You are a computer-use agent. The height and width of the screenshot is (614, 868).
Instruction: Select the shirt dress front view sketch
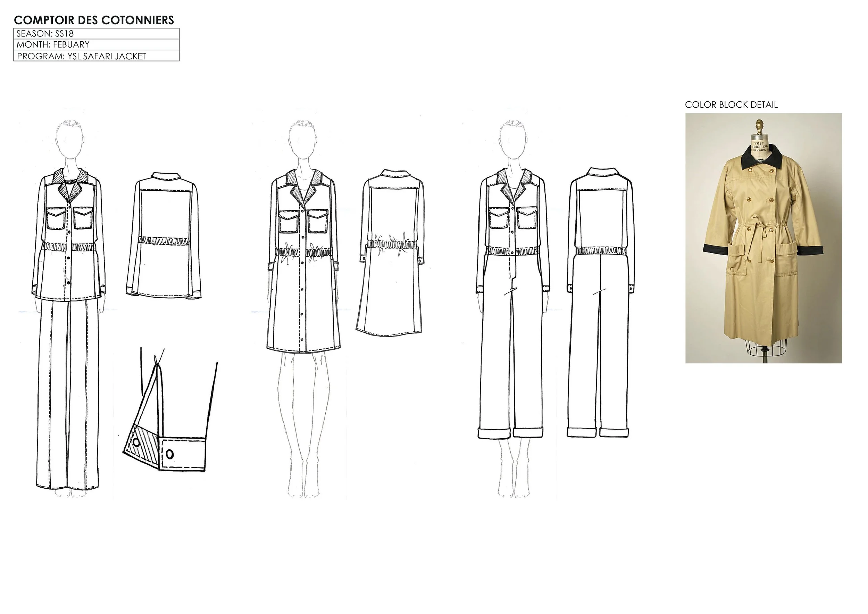303,308
